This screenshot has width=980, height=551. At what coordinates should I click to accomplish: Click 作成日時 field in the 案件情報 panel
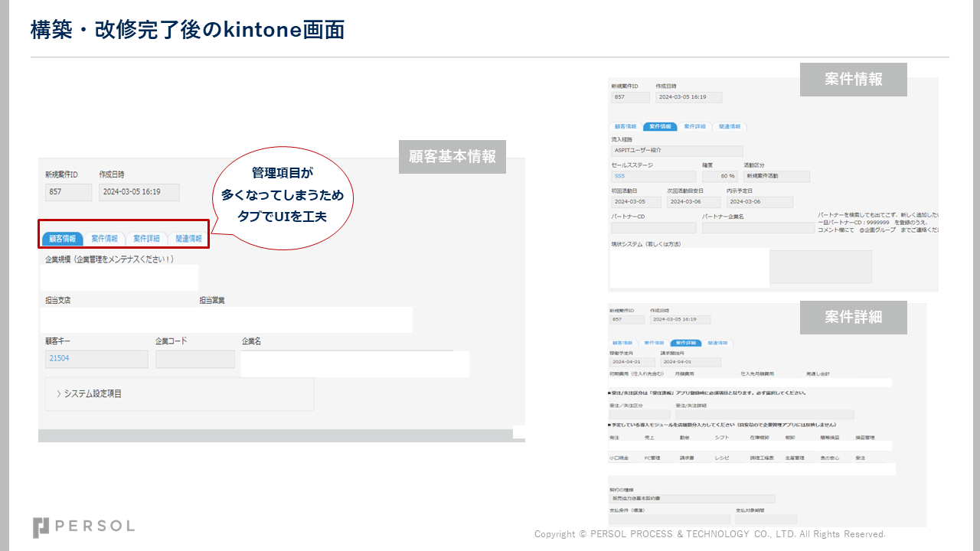689,97
